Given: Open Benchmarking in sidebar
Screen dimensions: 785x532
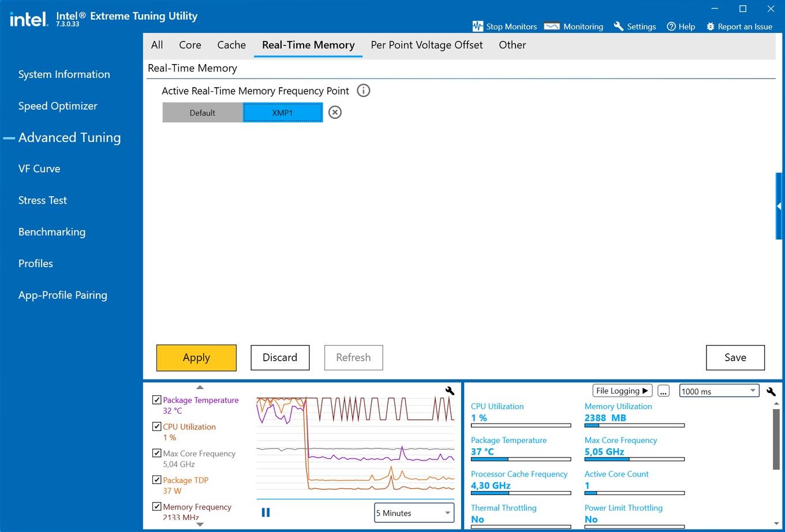Looking at the screenshot, I should tap(52, 232).
